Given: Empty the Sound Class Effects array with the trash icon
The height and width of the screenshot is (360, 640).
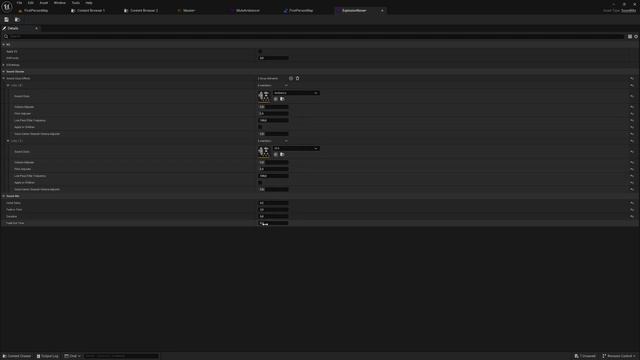Looking at the screenshot, I should click(298, 78).
